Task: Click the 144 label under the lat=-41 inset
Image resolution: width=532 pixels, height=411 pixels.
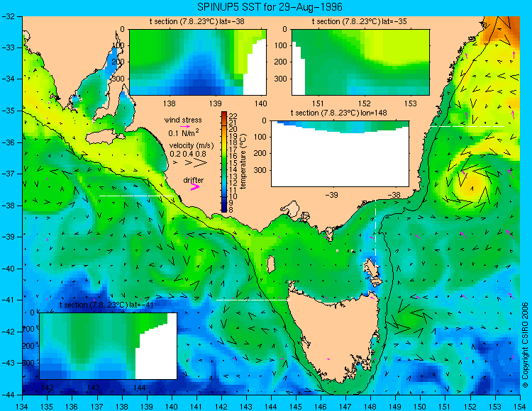Action: click(x=140, y=388)
